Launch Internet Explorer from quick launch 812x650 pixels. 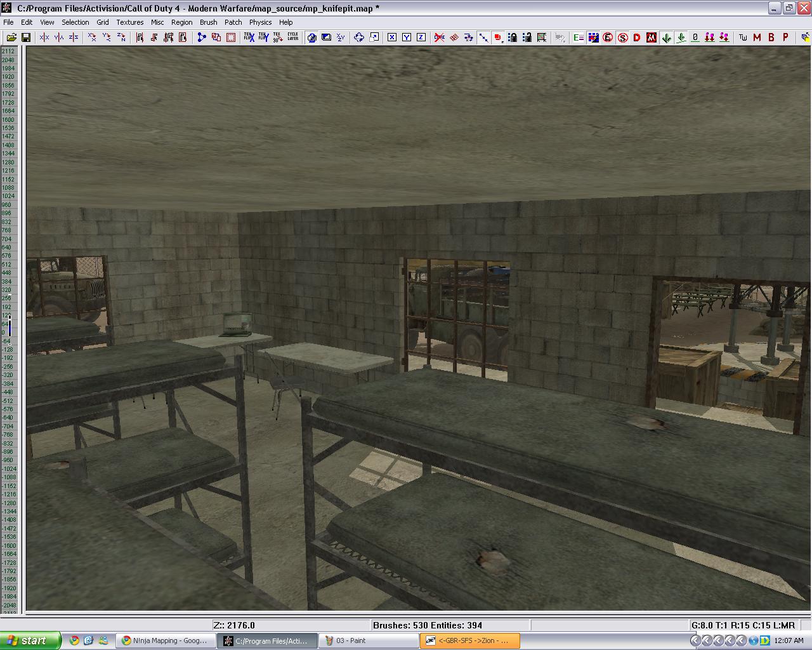coord(88,640)
